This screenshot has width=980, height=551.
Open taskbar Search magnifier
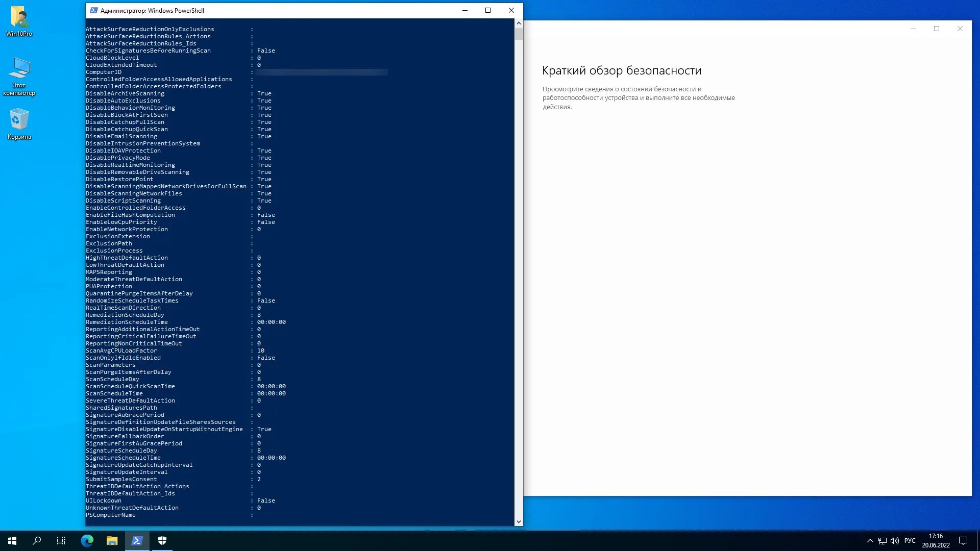click(37, 541)
